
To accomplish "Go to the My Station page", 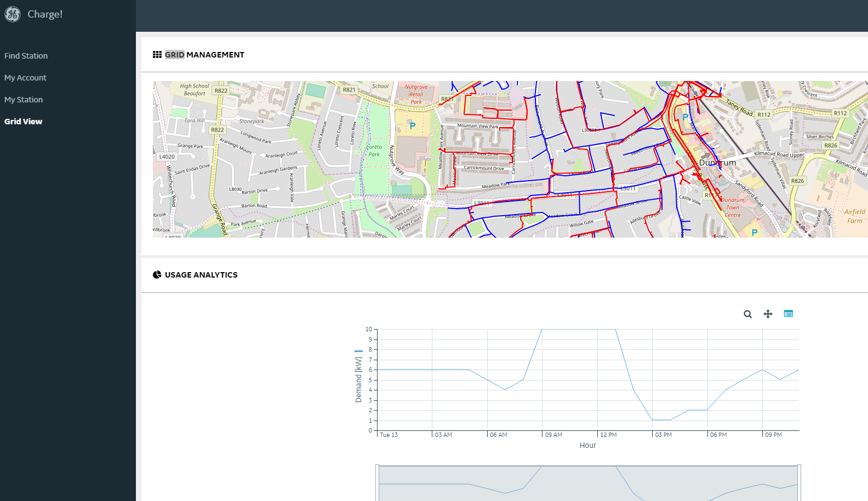I will point(24,100).
